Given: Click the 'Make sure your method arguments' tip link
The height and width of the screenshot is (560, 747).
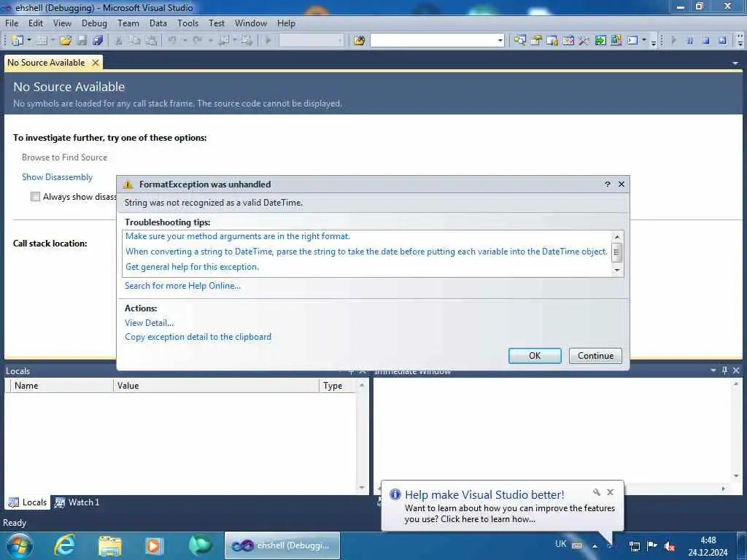Looking at the screenshot, I should pyautogui.click(x=238, y=236).
